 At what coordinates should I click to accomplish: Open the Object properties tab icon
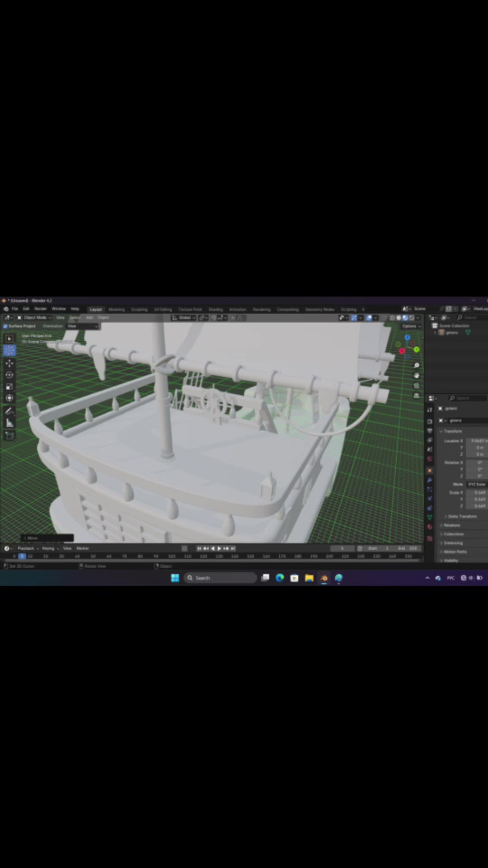(430, 471)
